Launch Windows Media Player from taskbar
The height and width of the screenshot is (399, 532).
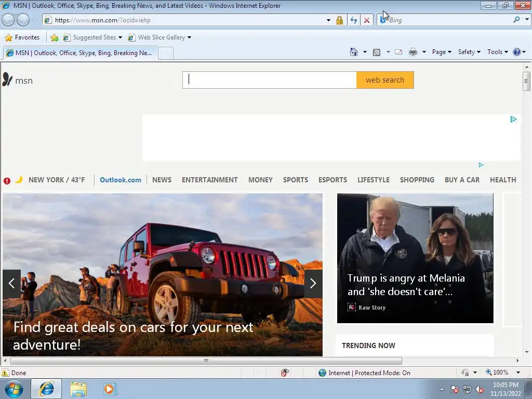pos(110,389)
